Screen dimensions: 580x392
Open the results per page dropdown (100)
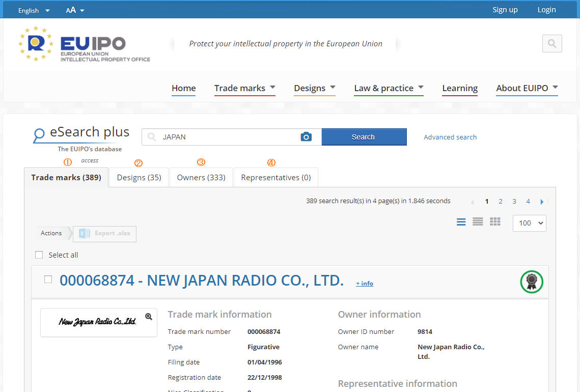[529, 223]
